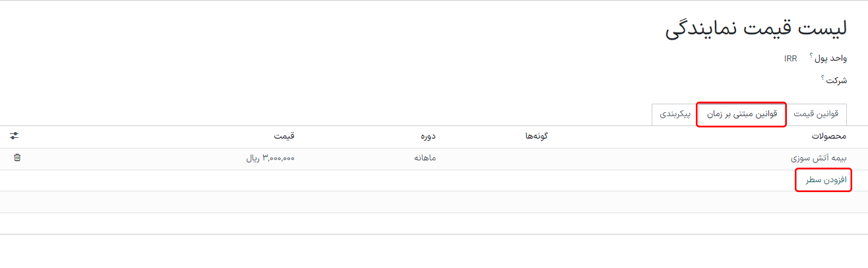Open the empty شرکت company dropdown

[759, 81]
